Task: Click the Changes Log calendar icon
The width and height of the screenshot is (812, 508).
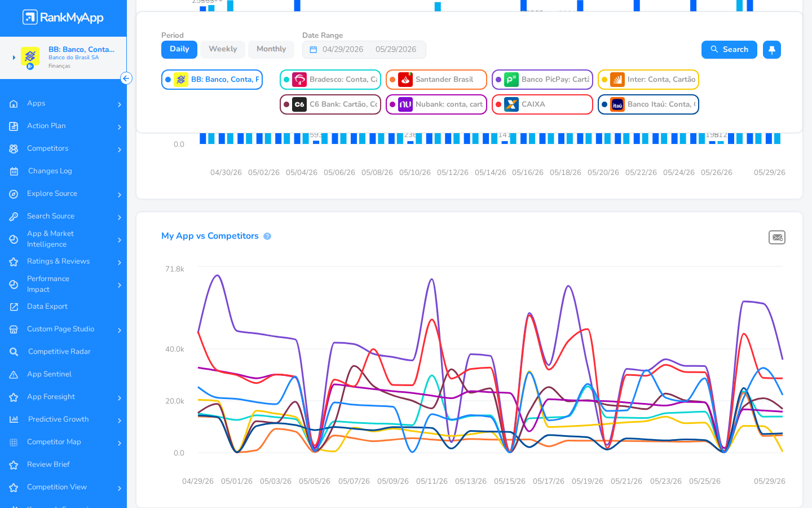Action: [x=14, y=172]
